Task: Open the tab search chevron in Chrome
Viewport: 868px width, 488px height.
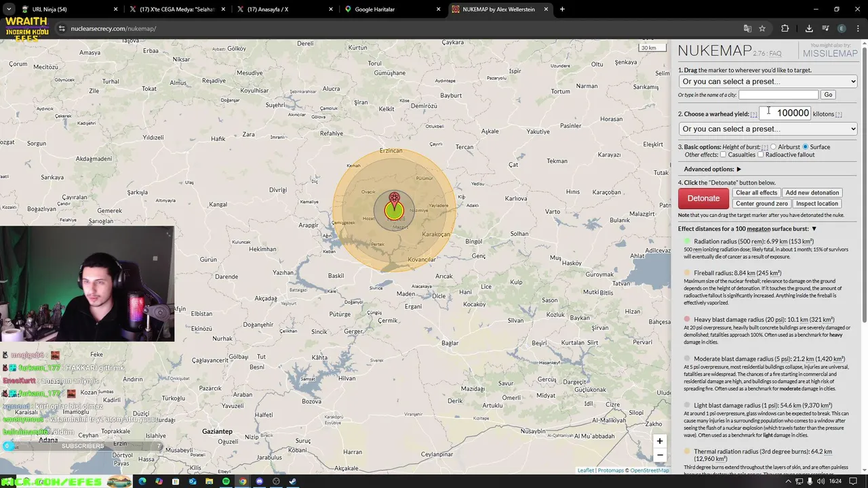Action: [x=7, y=9]
